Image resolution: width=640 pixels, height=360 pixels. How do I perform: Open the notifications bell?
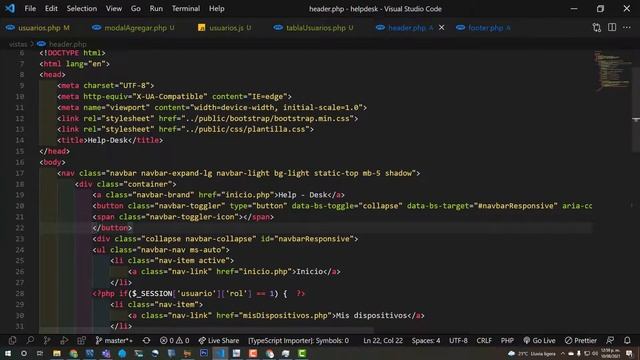tap(627, 340)
